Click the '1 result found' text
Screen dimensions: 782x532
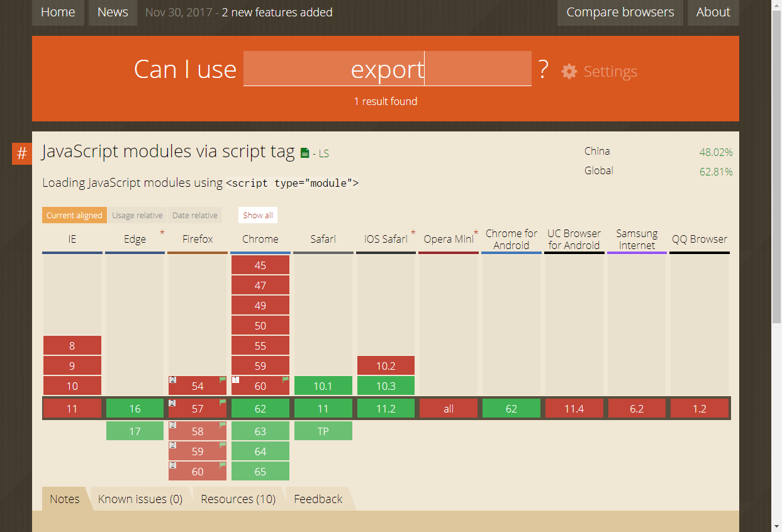click(386, 101)
